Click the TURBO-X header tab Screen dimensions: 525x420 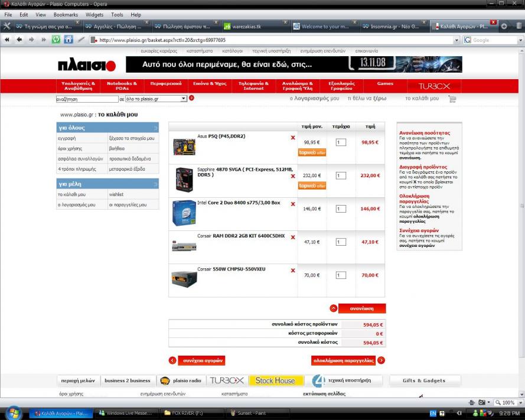(434, 86)
